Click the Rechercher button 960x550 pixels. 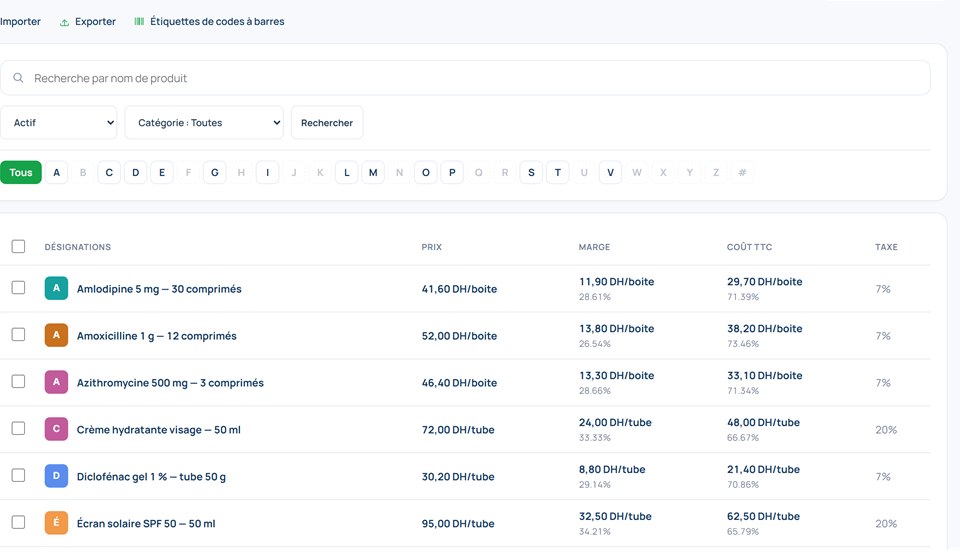click(x=327, y=122)
